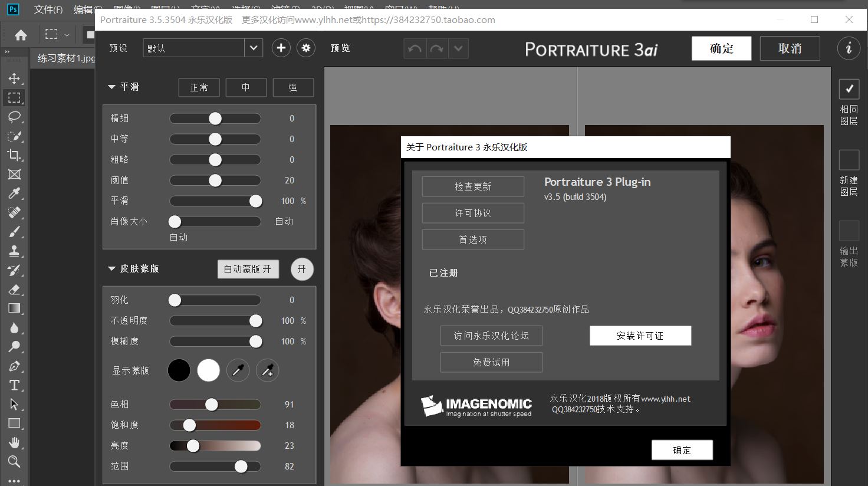The width and height of the screenshot is (868, 486).
Task: Select the Rectangle shape tool
Action: click(x=14, y=423)
